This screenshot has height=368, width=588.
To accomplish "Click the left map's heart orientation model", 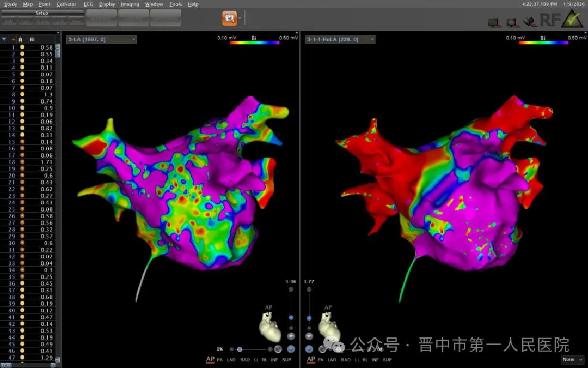I will click(x=269, y=328).
